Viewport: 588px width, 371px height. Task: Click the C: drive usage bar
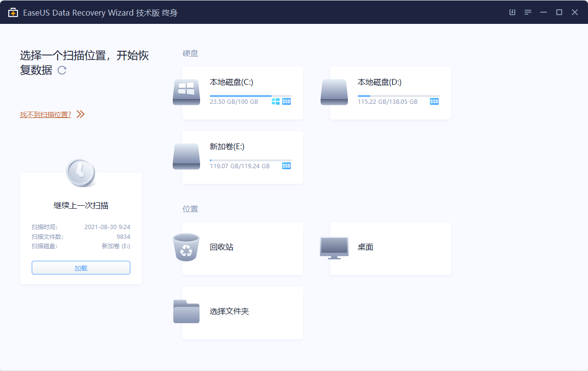point(250,96)
